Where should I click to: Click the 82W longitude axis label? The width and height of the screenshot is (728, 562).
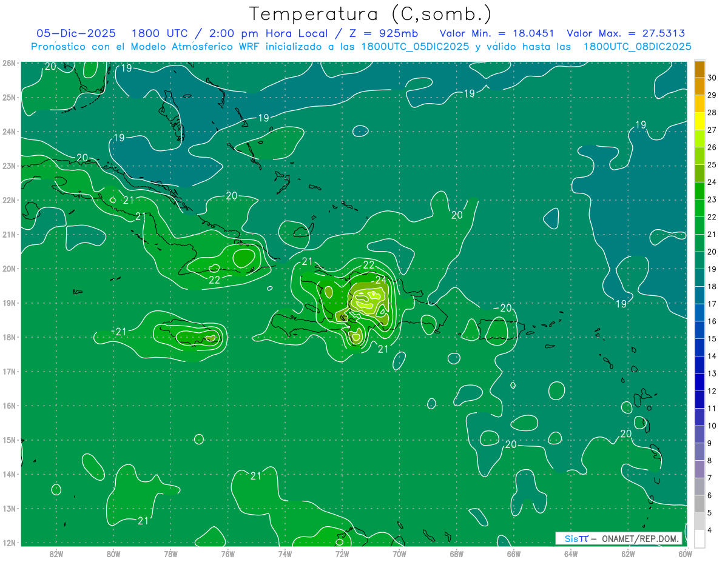56,554
